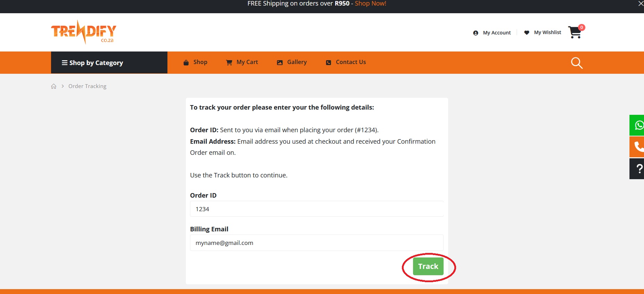
Task: Click the orange phone call side button
Action: 638,147
